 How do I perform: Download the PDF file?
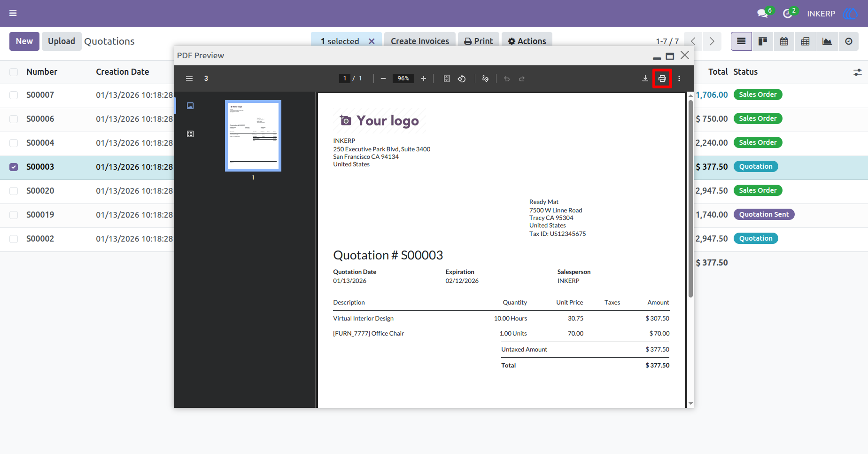click(x=645, y=78)
